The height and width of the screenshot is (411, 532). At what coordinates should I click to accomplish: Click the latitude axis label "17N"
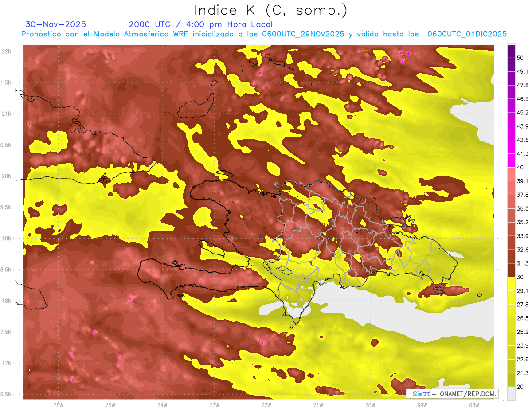click(7, 364)
